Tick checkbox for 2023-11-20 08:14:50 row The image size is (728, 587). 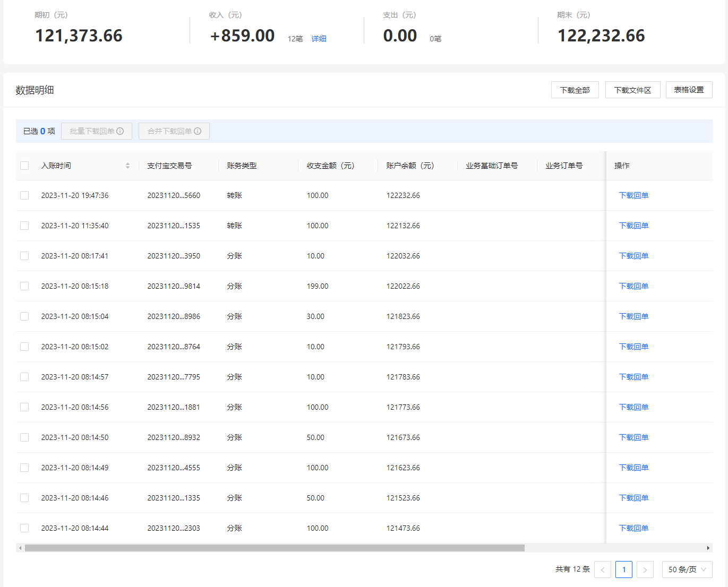(x=24, y=437)
